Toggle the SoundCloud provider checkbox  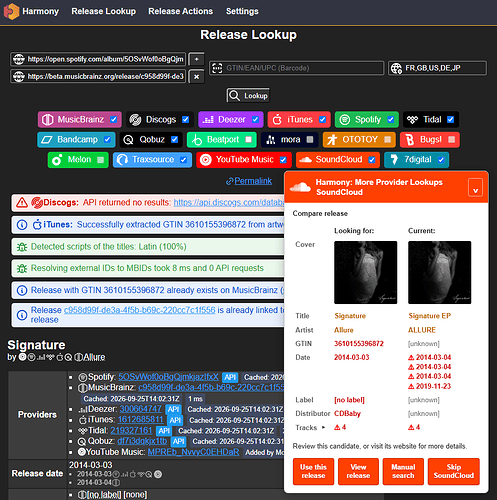[x=372, y=160]
